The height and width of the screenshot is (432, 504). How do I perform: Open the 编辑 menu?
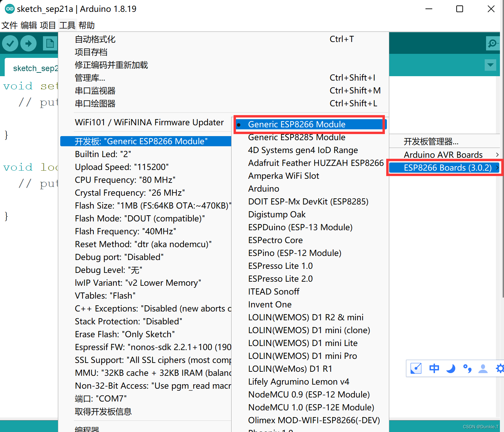[29, 25]
